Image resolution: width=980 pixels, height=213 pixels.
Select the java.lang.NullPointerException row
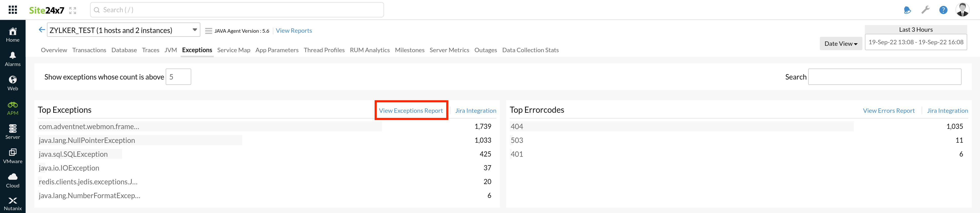(87, 140)
